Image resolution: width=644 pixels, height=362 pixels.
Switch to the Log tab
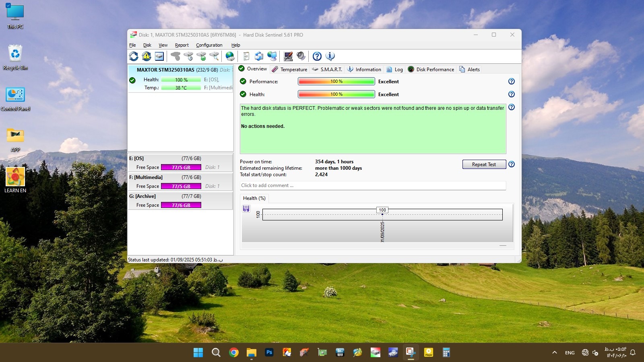394,69
